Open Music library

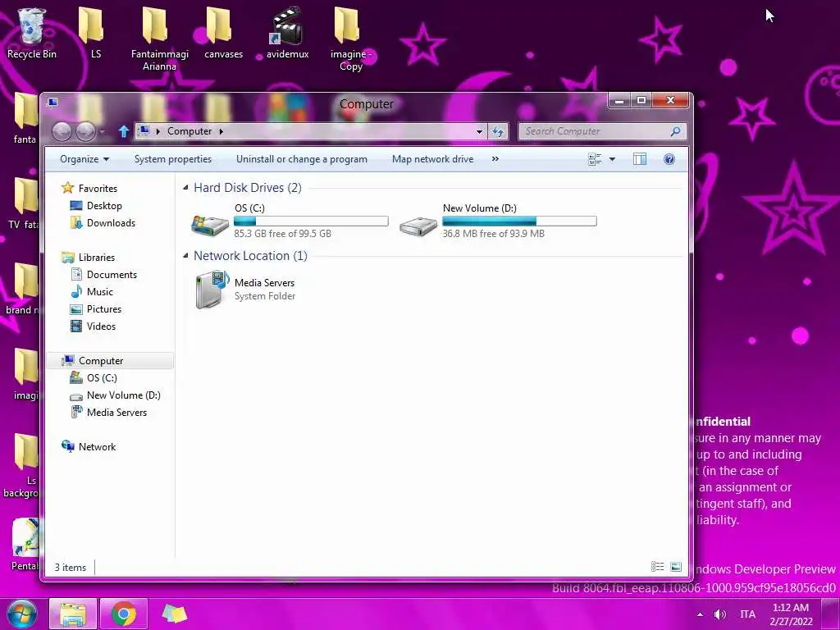pyautogui.click(x=99, y=292)
